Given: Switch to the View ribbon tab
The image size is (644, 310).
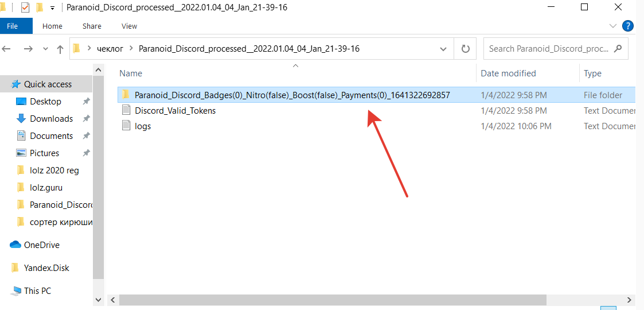Looking at the screenshot, I should [129, 26].
